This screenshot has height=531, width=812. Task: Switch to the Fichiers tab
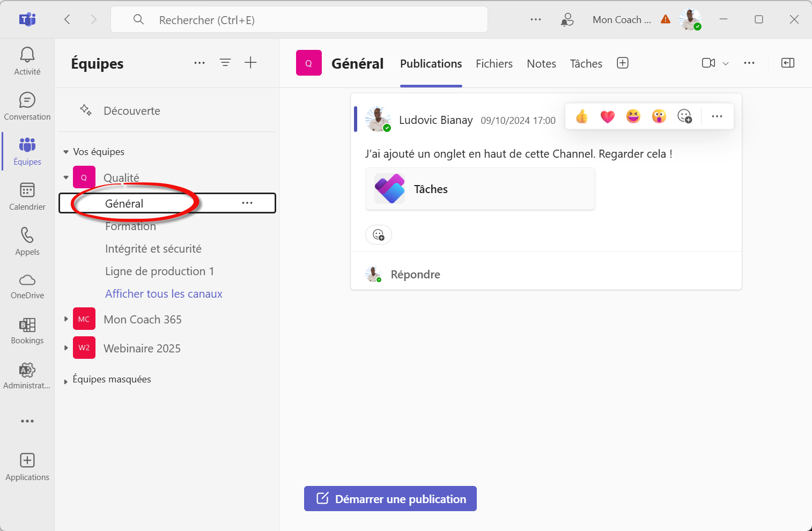494,64
